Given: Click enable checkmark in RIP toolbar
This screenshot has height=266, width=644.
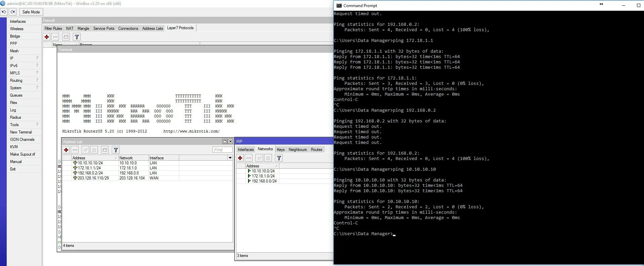Looking at the screenshot, I should 260,158.
